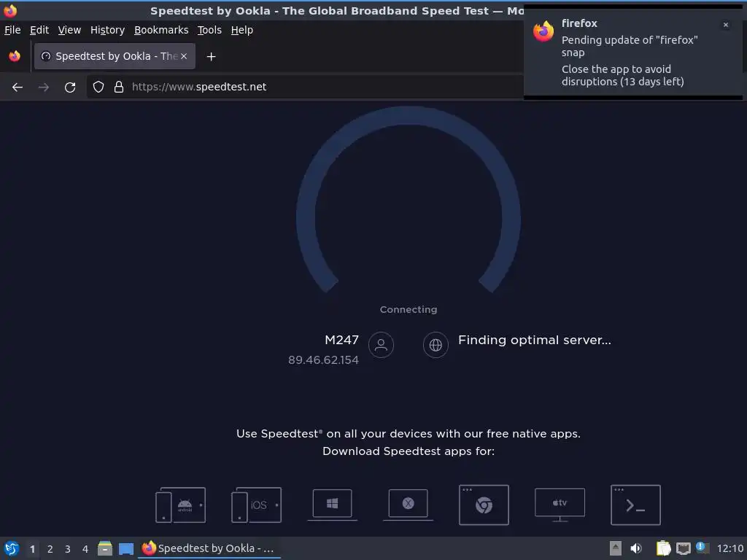Open the tracking protection shield icon
747x560 pixels.
[x=98, y=87]
